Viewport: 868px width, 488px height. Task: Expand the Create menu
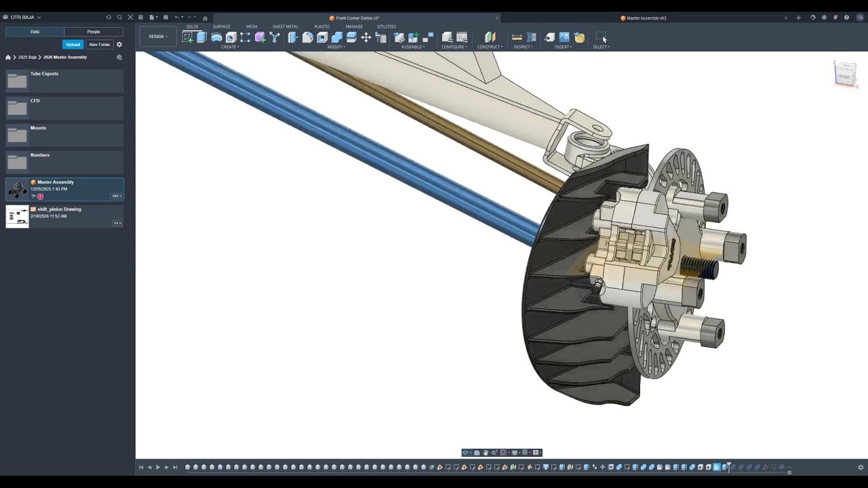click(x=230, y=47)
